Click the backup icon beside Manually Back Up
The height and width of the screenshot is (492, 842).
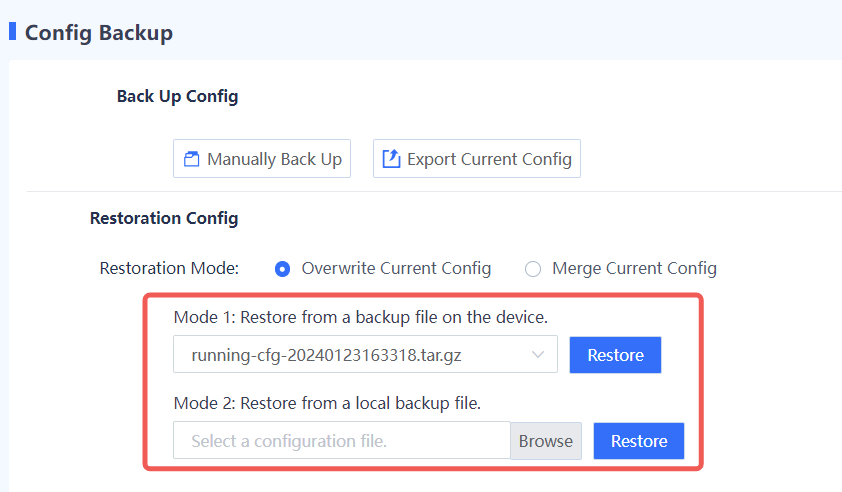192,159
